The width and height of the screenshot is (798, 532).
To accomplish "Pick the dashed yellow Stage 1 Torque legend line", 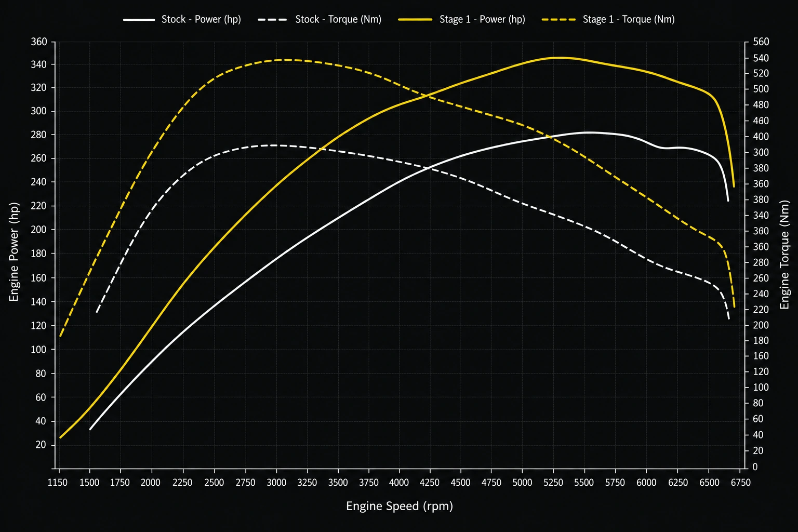I will pos(559,20).
